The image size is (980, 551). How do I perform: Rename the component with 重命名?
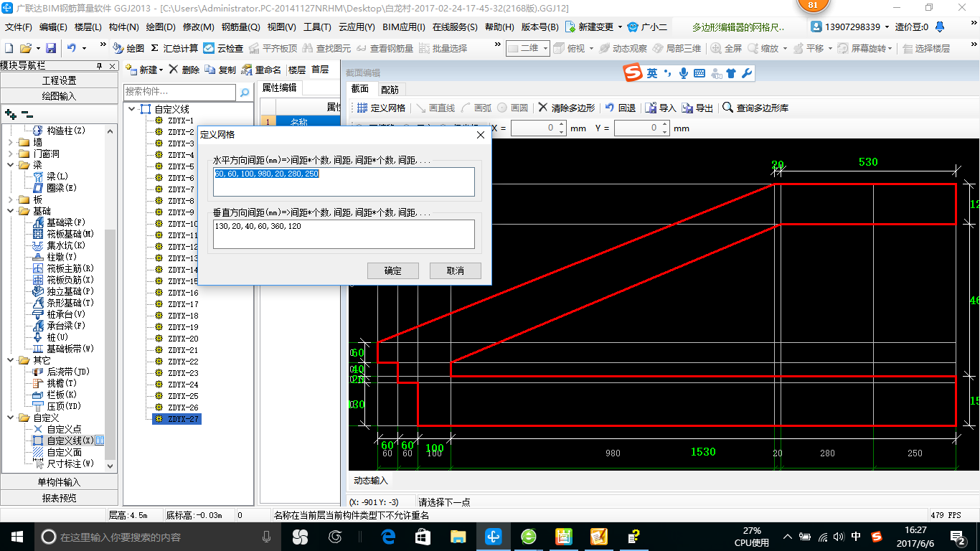tap(262, 70)
